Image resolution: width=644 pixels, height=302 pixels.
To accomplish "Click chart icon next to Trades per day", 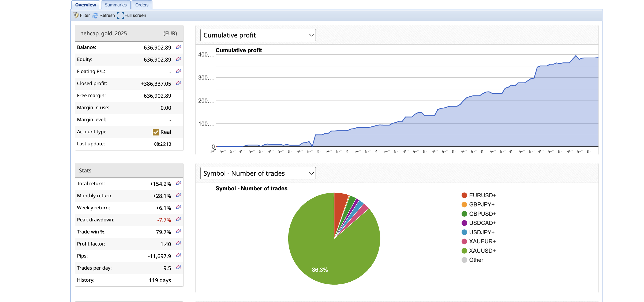I will pos(179,267).
